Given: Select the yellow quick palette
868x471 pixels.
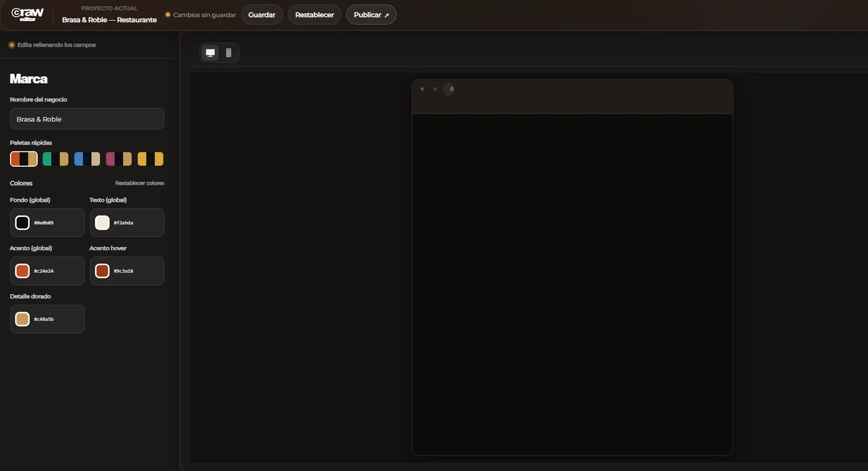Looking at the screenshot, I should point(151,159).
